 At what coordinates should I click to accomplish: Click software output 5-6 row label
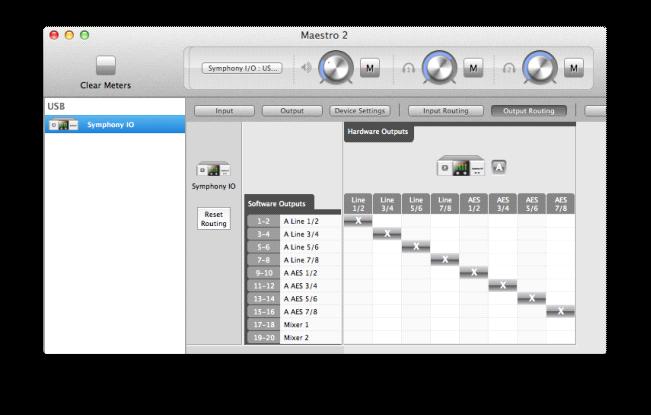[x=263, y=247]
